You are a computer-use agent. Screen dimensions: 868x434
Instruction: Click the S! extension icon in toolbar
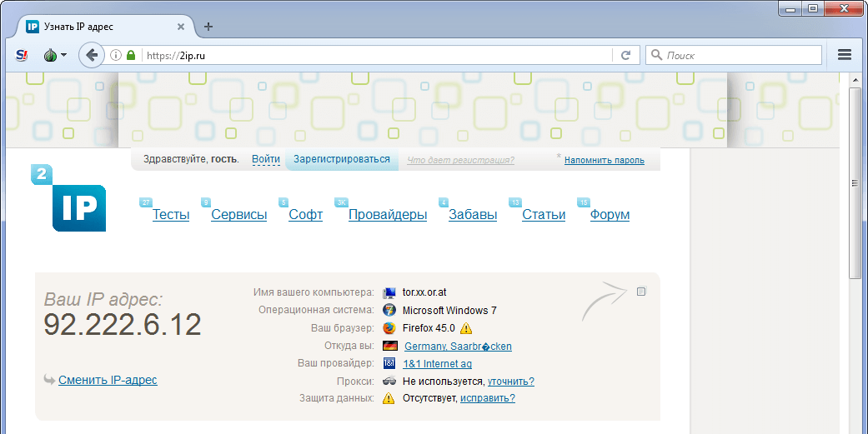tap(22, 55)
